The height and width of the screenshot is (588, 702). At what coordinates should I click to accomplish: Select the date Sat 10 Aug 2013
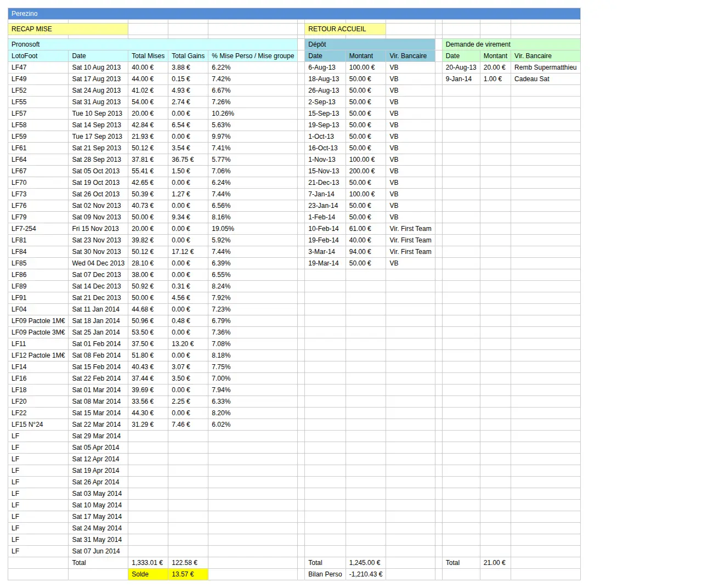(98, 67)
